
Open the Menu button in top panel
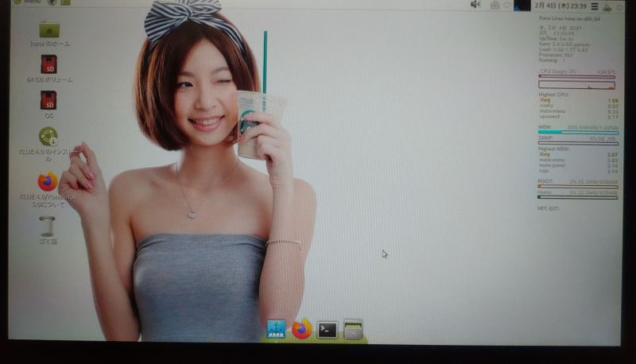(28, 2)
